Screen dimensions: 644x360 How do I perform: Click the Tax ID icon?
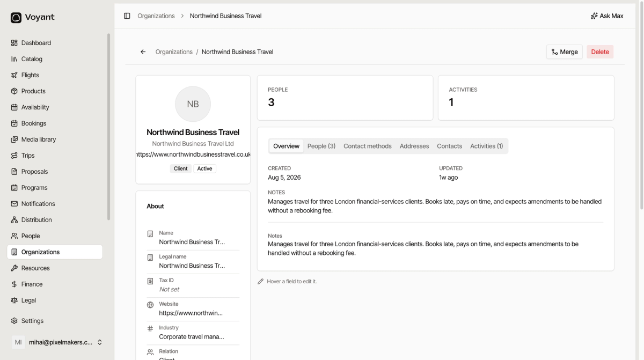pyautogui.click(x=150, y=281)
